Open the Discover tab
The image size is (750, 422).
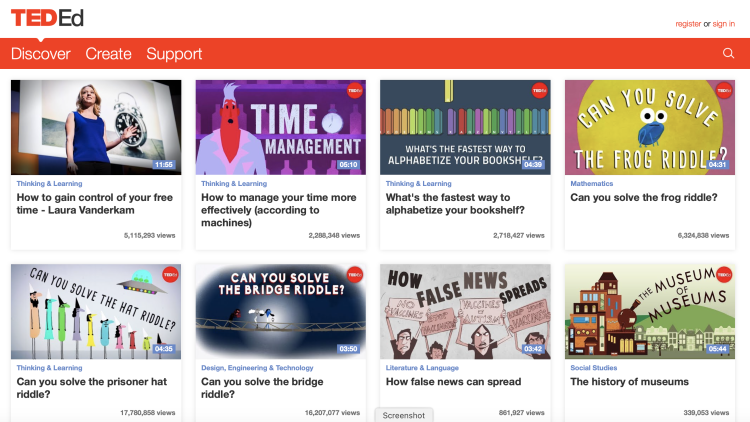tap(41, 54)
